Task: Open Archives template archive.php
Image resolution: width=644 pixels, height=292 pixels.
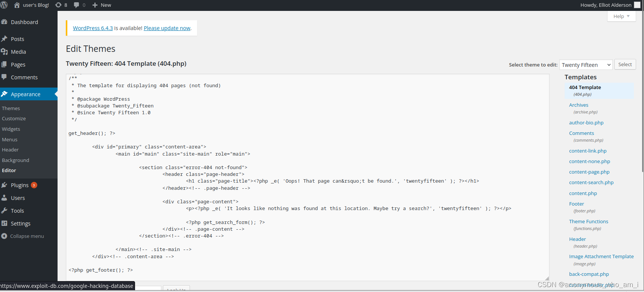Action: [x=579, y=105]
